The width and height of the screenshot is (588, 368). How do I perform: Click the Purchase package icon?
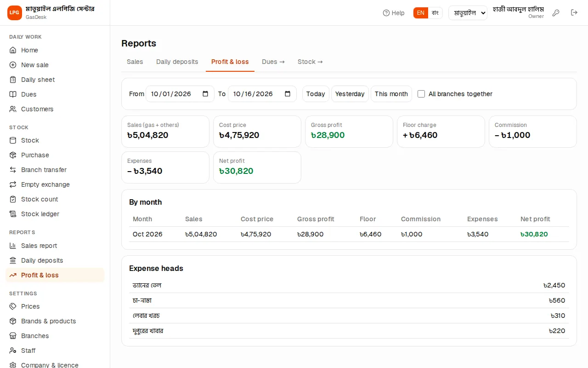pyautogui.click(x=13, y=155)
